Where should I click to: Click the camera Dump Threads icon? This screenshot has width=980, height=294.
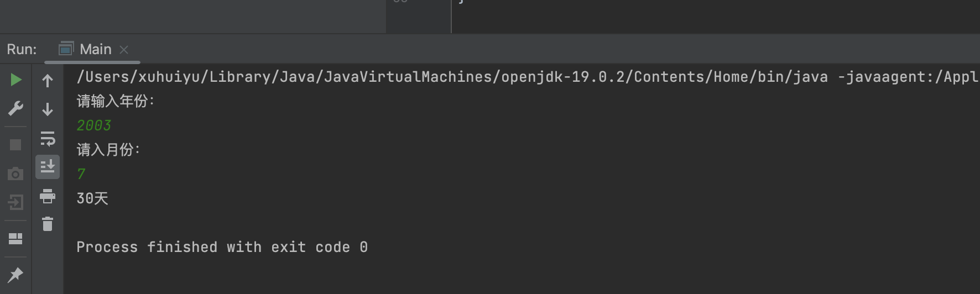tap(15, 174)
